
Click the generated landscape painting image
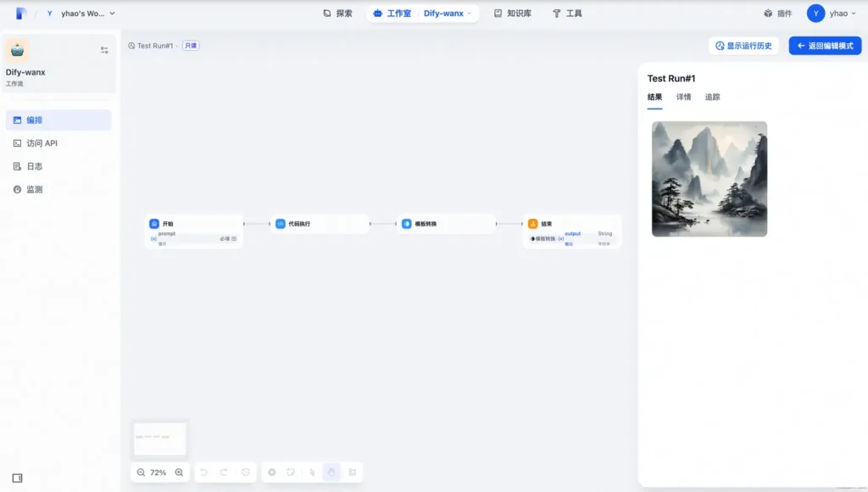click(x=709, y=179)
